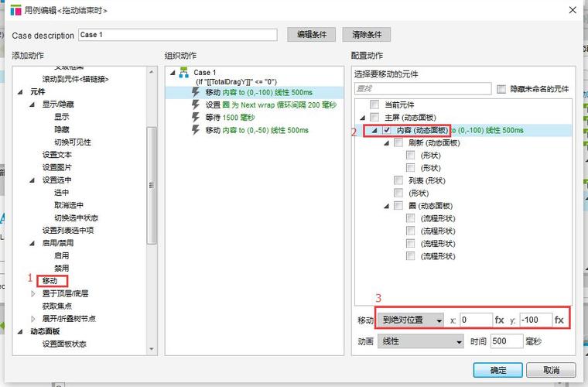
Task: Collapse the 显示/隐藏 group
Action: click(x=32, y=104)
